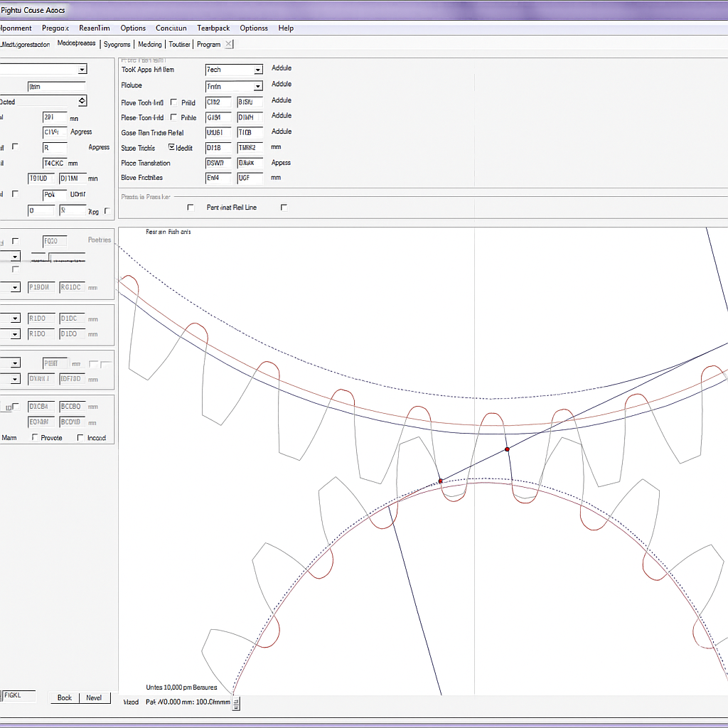
Task: Switch to the Medcing tab
Action: click(149, 44)
